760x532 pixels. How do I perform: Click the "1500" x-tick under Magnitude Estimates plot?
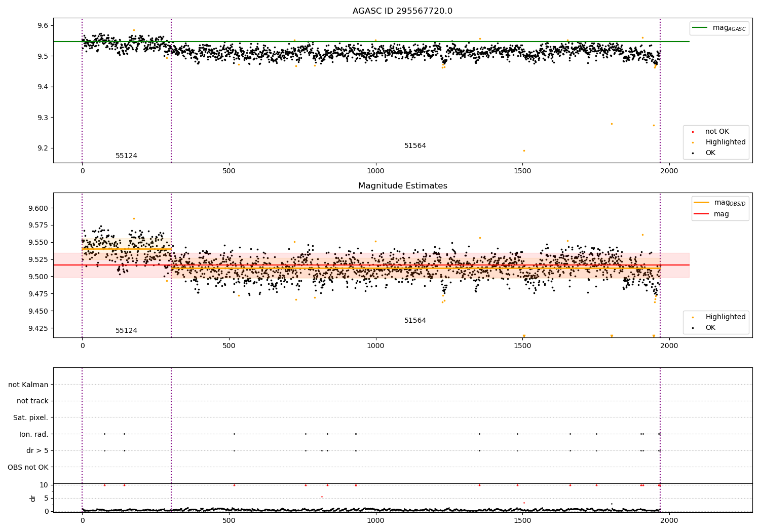point(523,346)
